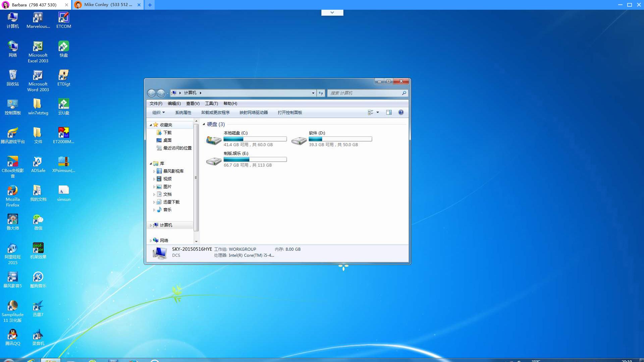Click 打开控制面板 in the toolbar
644x362 pixels.
pyautogui.click(x=290, y=112)
